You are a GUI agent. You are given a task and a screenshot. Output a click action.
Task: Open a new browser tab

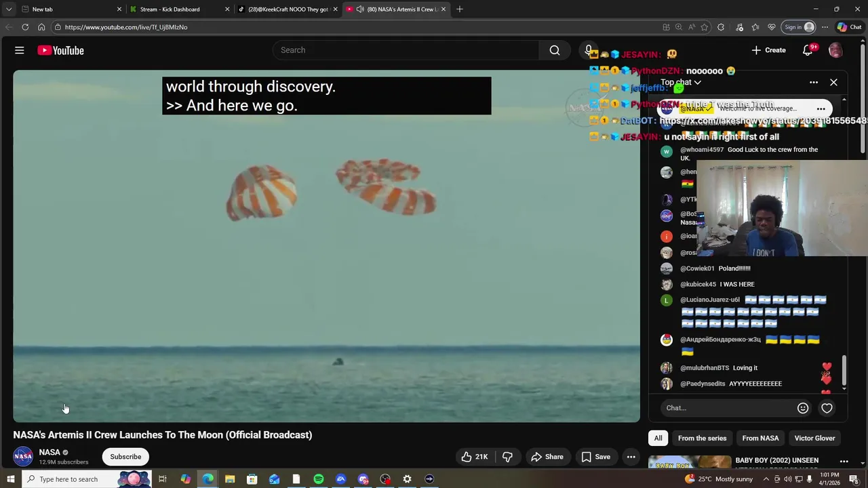coord(460,9)
